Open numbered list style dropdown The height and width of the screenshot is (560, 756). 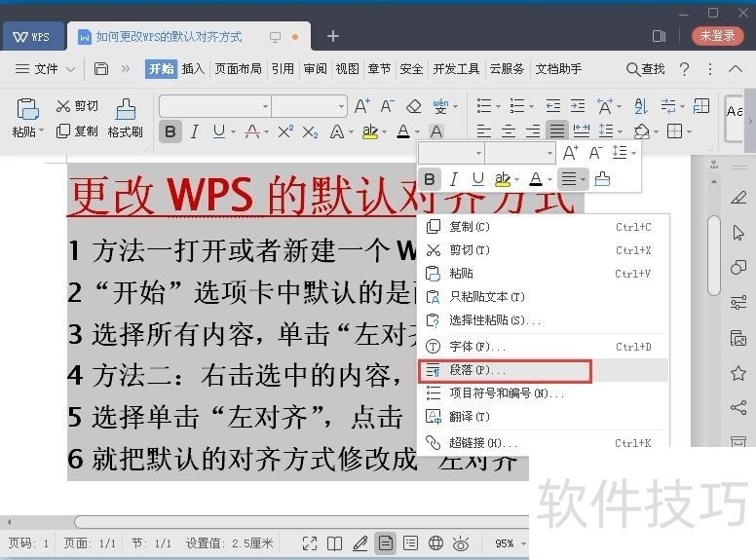coord(531,106)
